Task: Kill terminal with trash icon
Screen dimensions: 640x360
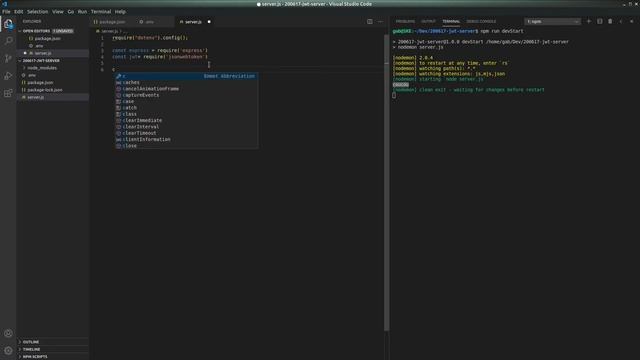Action: [610, 21]
